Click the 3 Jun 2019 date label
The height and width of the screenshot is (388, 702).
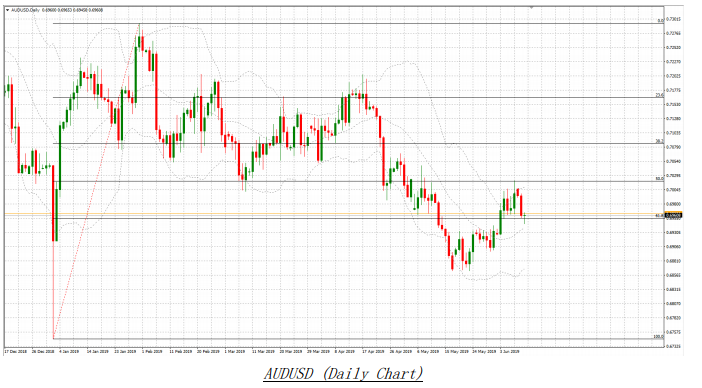pyautogui.click(x=510, y=352)
